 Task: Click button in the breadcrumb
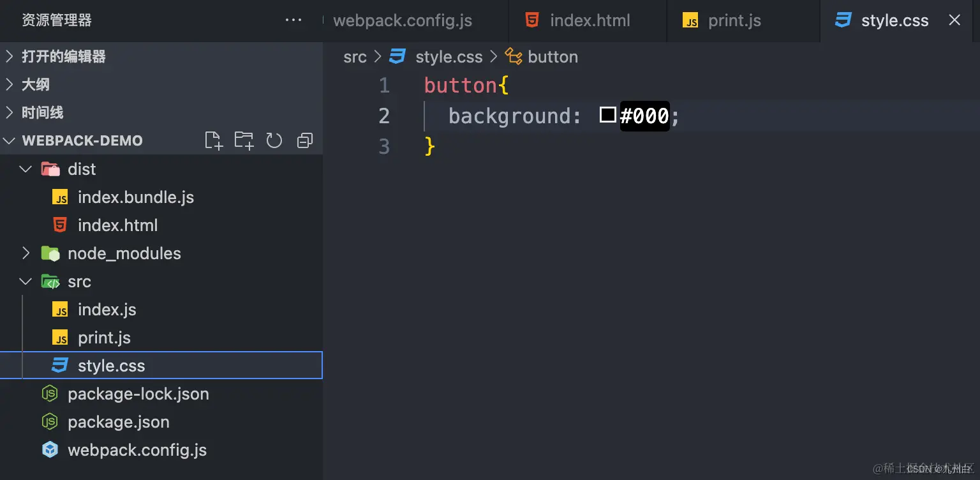tap(553, 57)
